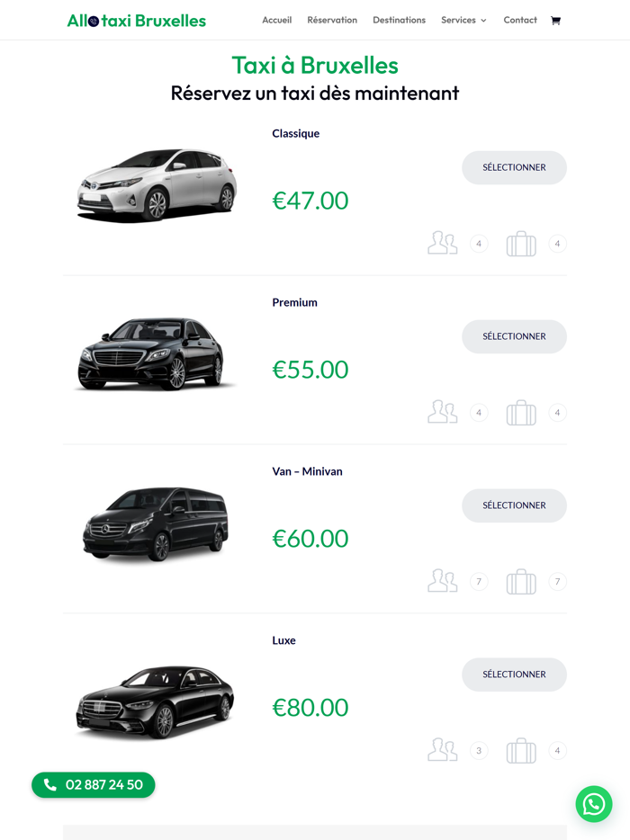Open the Destinations menu item
Viewport: 630px width, 840px height.
399,19
